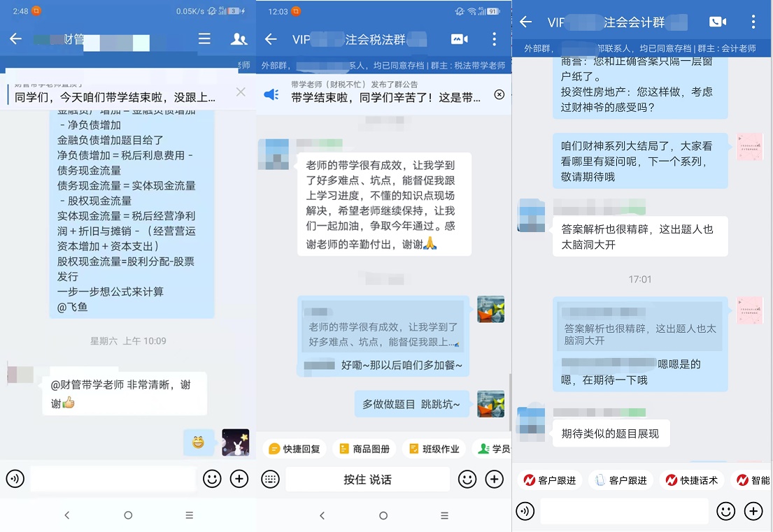Tap Android back button under 税法群 chat
This screenshot has height=532, width=773.
(322, 515)
